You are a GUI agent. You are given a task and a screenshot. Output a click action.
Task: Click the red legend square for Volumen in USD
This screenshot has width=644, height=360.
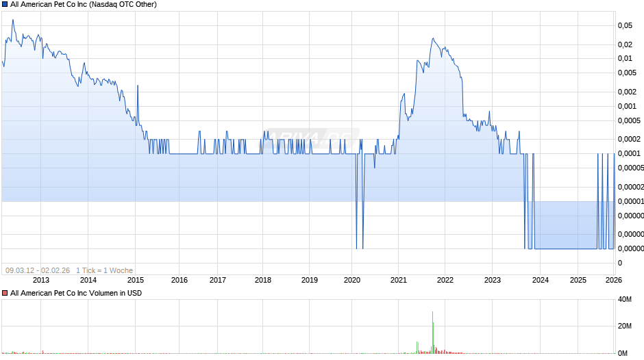5,293
